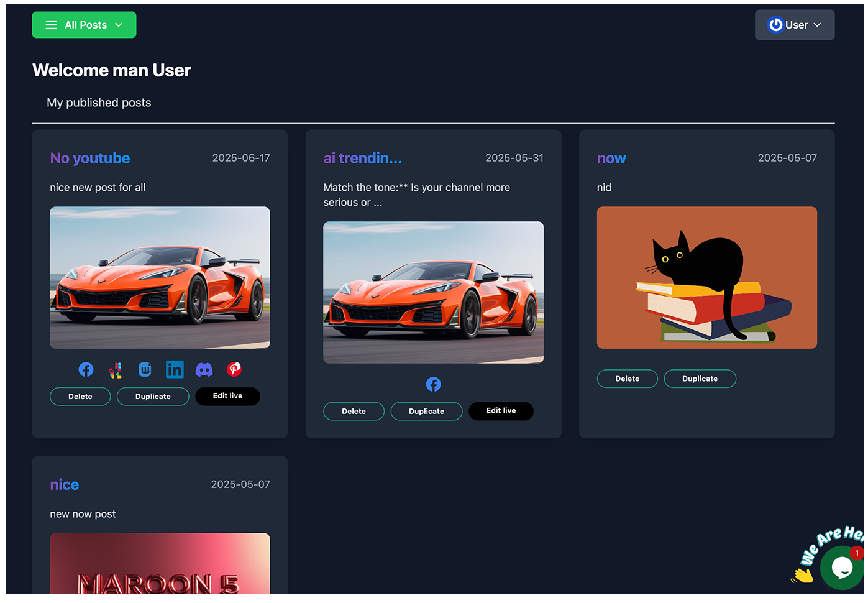
Task: Expand the User account menu
Action: tap(794, 25)
